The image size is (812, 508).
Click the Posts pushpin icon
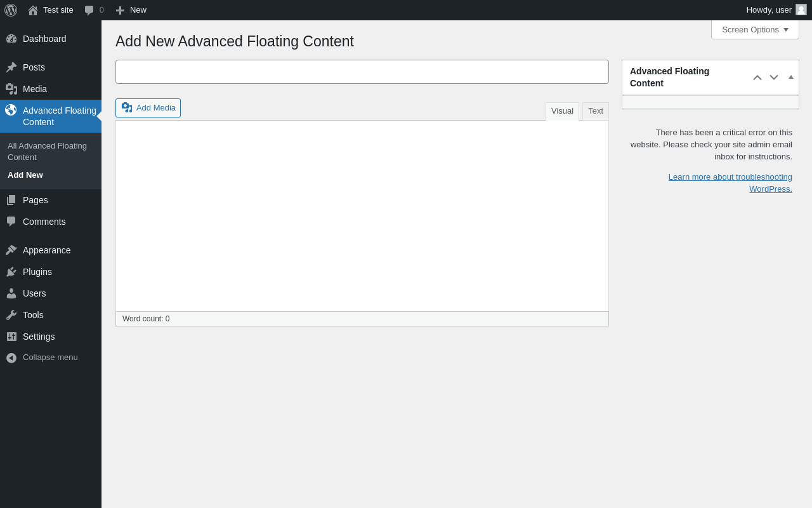[x=11, y=67]
